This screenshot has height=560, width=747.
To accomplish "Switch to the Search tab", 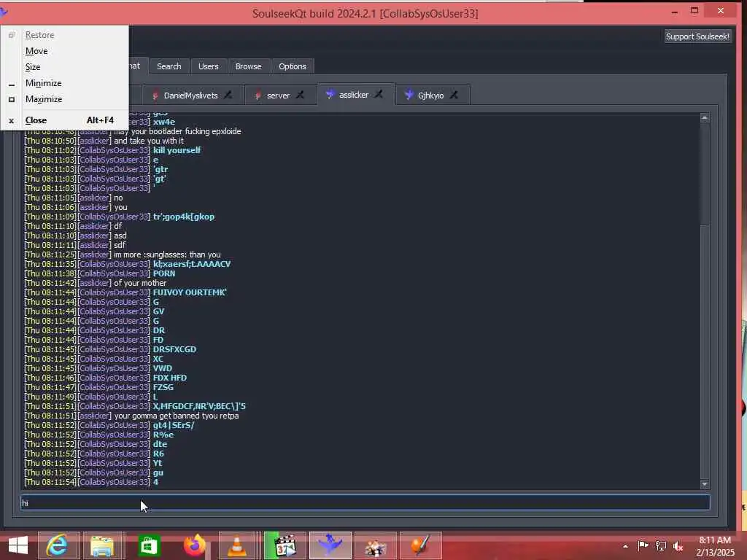I will 169,66.
